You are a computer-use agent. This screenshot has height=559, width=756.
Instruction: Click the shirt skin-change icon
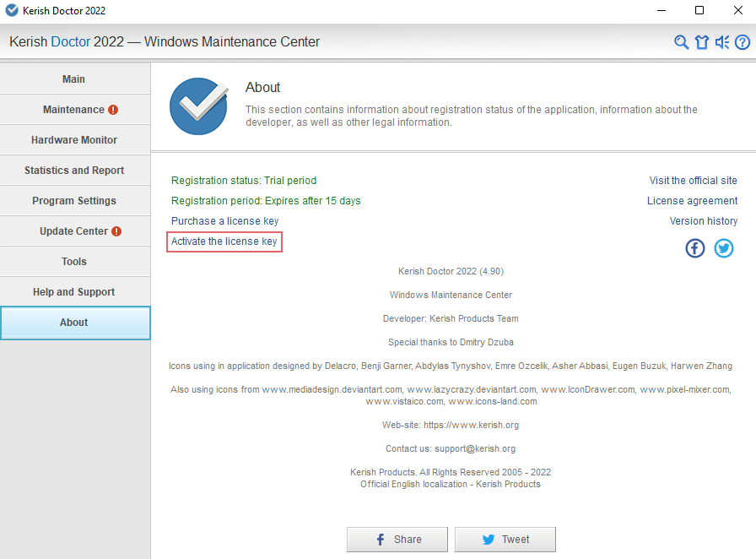pyautogui.click(x=702, y=42)
